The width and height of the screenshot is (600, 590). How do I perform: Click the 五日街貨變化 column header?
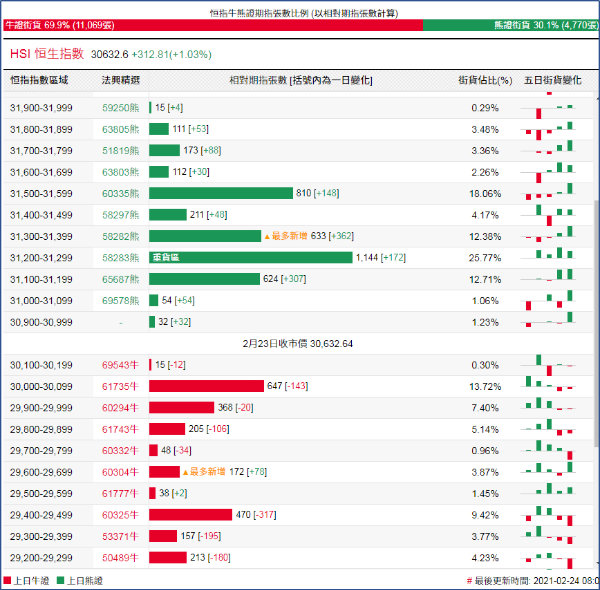552,80
